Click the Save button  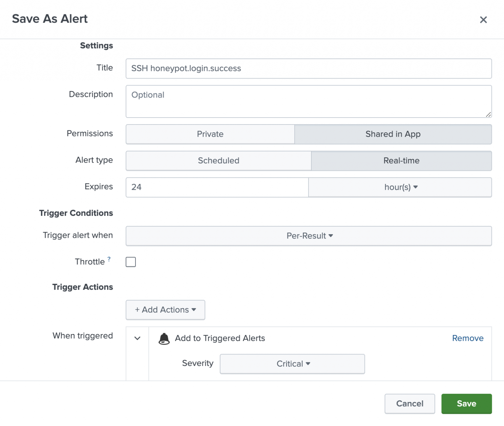point(466,404)
